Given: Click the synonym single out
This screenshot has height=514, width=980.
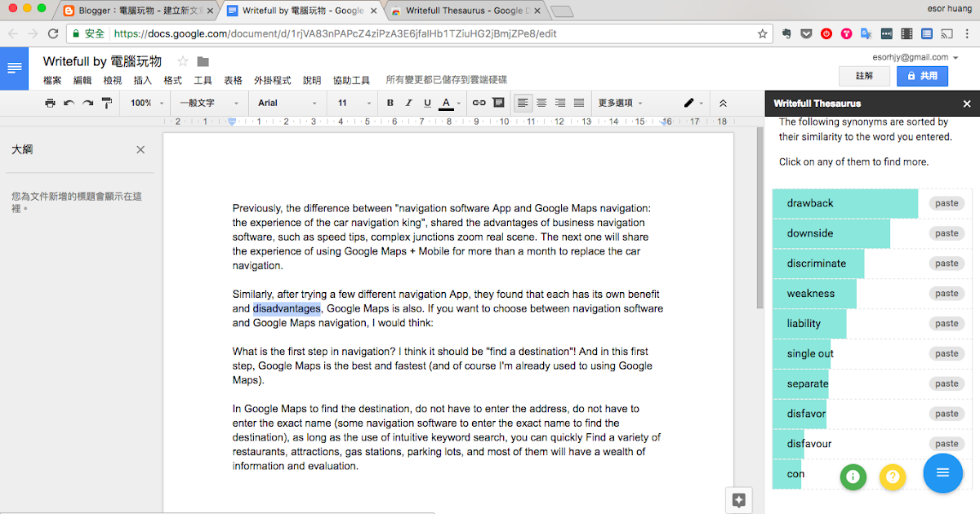Looking at the screenshot, I should point(810,354).
